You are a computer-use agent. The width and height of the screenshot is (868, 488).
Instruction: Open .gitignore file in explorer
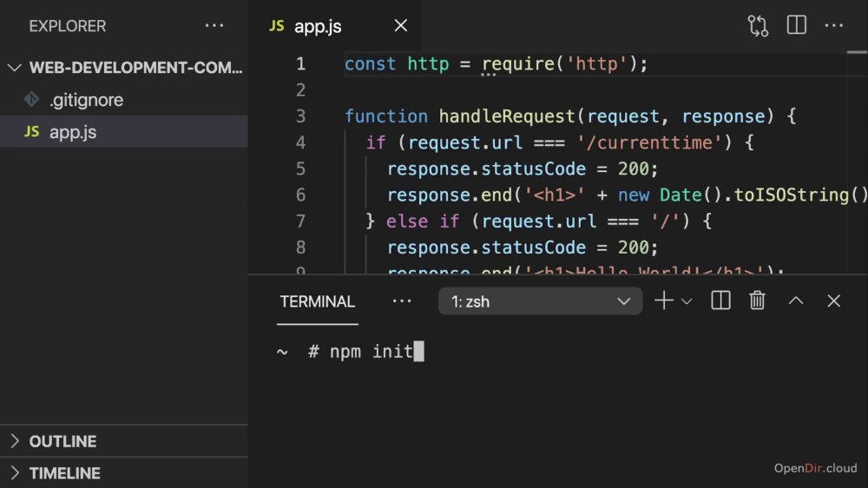pos(86,100)
